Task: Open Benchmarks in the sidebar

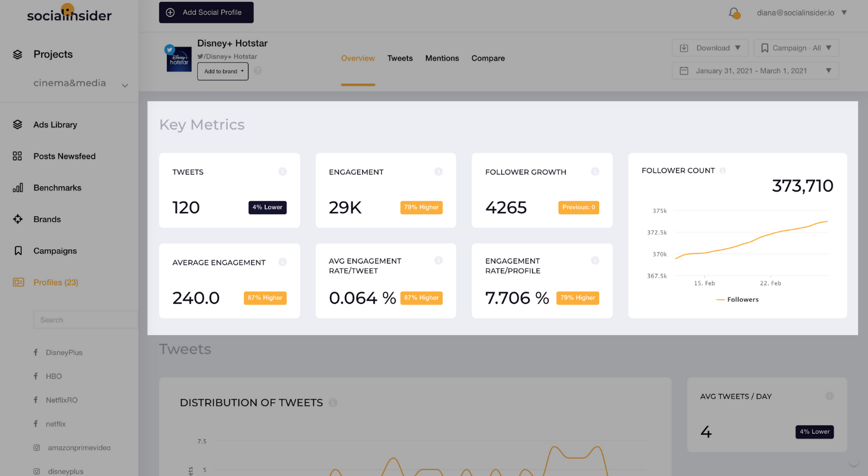Action: [x=57, y=187]
